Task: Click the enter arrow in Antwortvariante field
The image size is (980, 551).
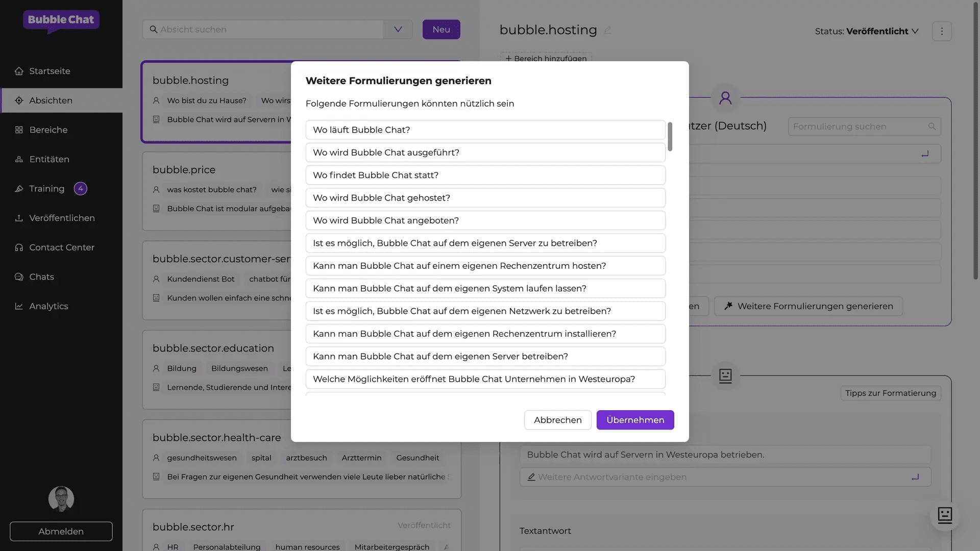Action: 915,477
